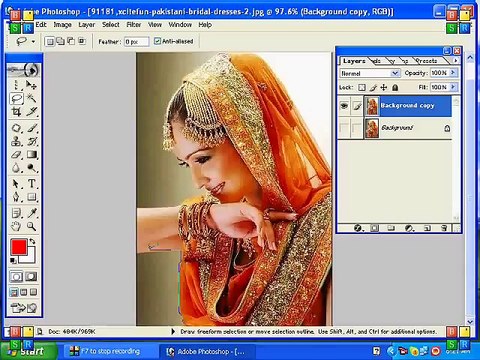Select the Brush tool
The image size is (480, 360).
[32, 128]
